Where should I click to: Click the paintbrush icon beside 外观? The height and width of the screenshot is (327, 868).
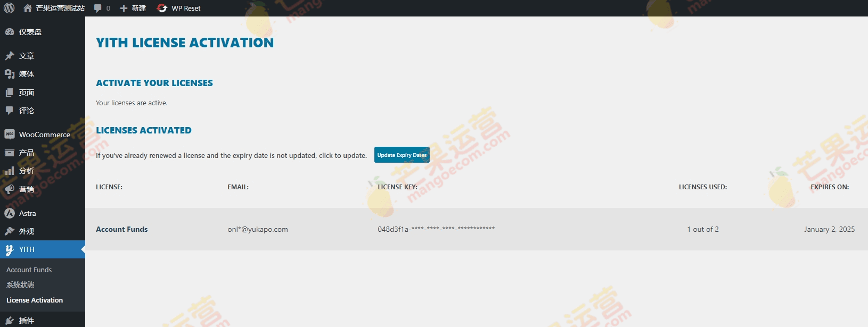(x=10, y=231)
